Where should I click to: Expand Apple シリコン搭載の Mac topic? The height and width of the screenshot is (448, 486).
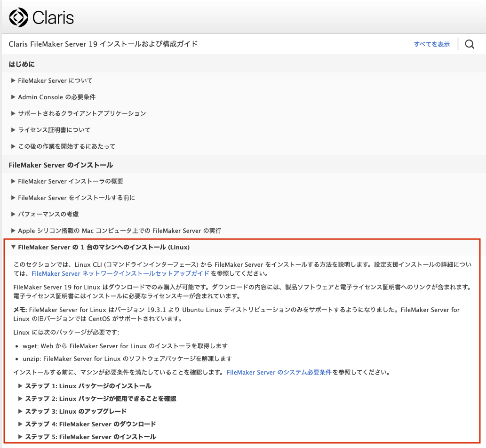click(119, 231)
